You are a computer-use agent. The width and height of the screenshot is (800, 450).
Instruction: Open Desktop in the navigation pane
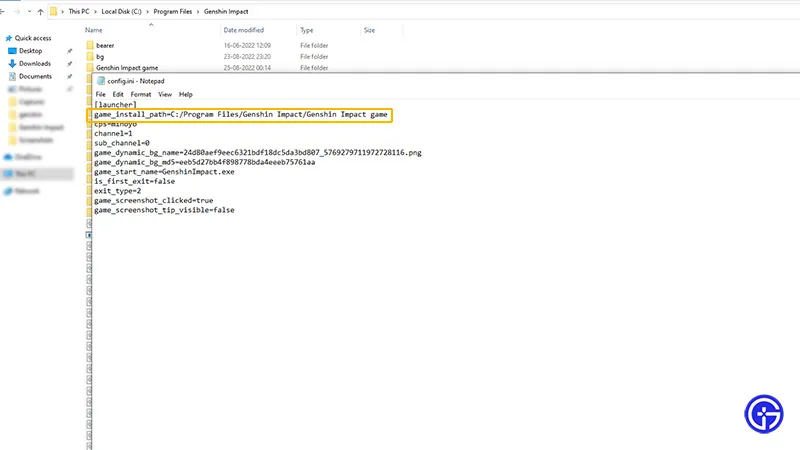pyautogui.click(x=31, y=51)
